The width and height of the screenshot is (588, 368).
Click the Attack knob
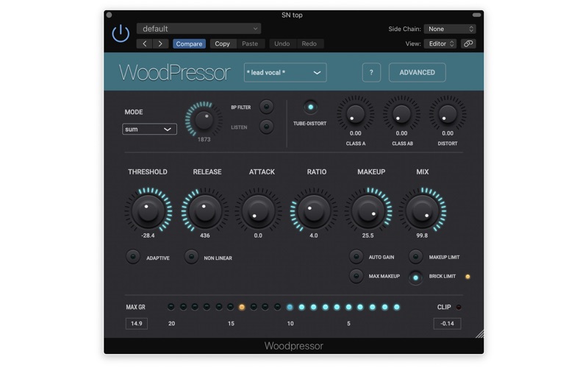(x=258, y=211)
